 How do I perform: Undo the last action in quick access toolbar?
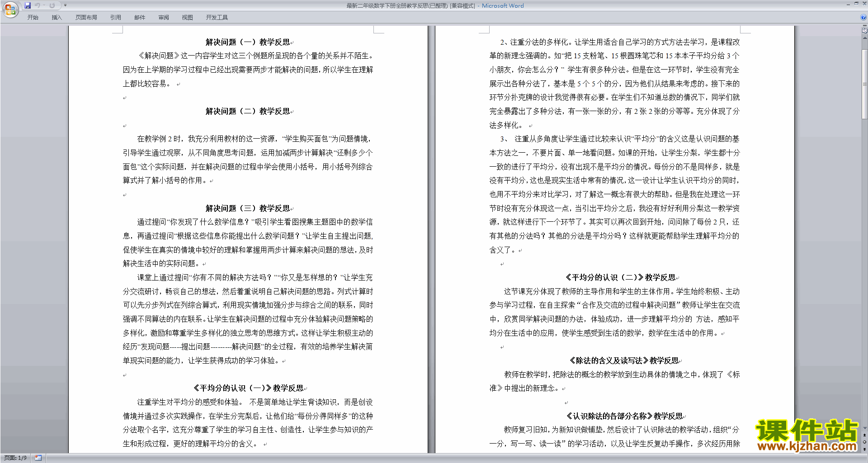point(38,5)
